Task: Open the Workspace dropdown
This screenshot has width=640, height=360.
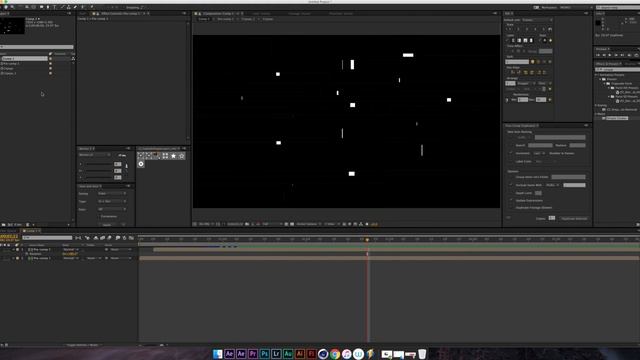Action: [x=576, y=7]
